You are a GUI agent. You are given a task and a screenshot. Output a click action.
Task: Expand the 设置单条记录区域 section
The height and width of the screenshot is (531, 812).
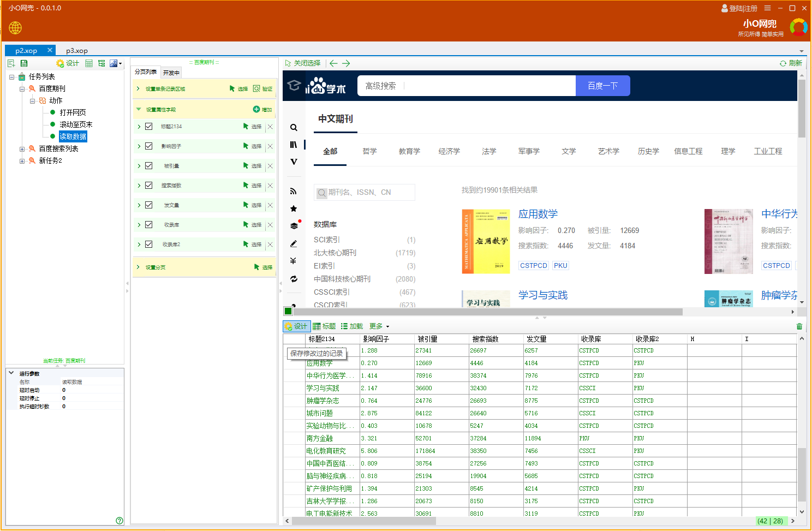click(138, 89)
